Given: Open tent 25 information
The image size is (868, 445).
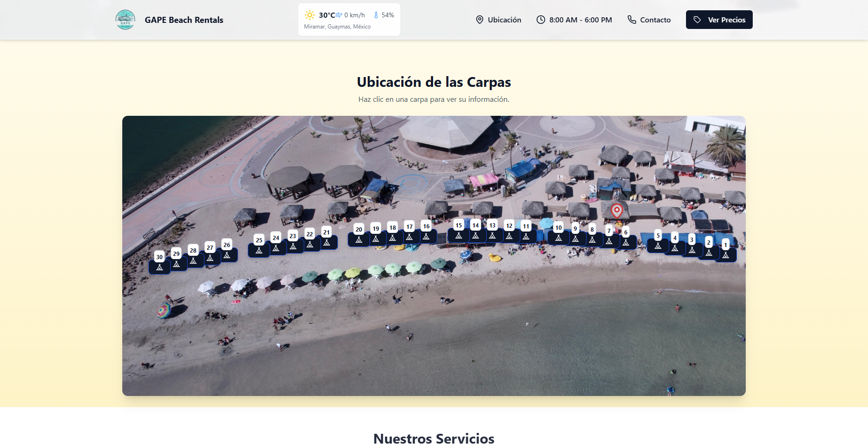Looking at the screenshot, I should click(x=259, y=250).
